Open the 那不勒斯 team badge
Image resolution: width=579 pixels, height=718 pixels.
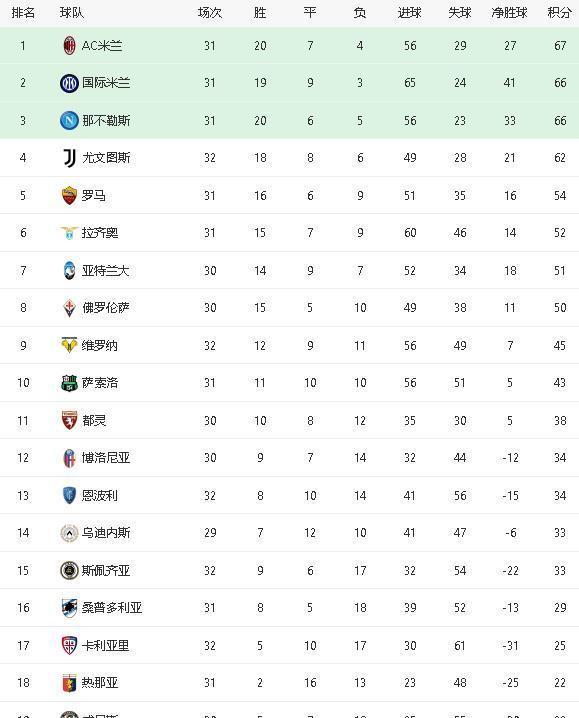pos(69,120)
